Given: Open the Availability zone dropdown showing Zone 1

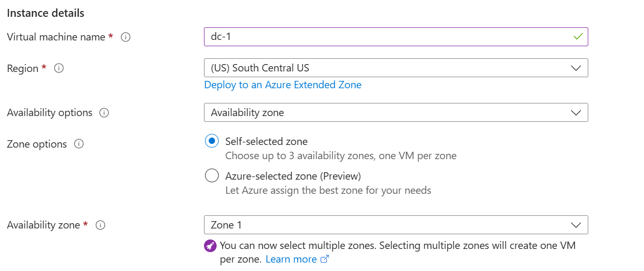Looking at the screenshot, I should (395, 225).
